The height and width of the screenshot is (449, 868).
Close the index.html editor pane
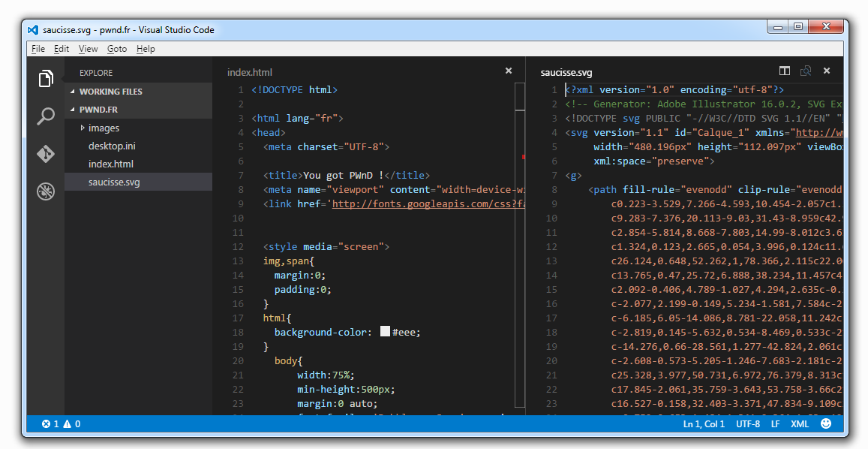[x=509, y=71]
